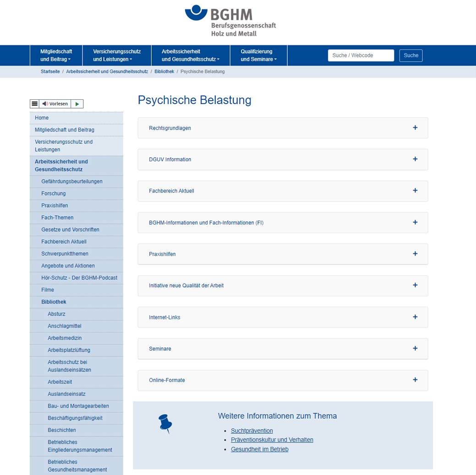Open Mitgliedschaft und Beitrag dropdown menu
Viewport: 476px width, 475px height.
pos(55,55)
